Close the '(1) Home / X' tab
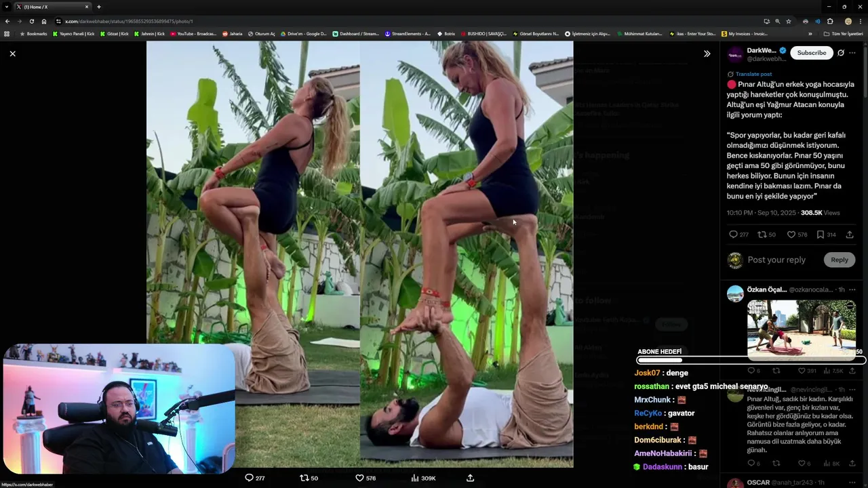Image resolution: width=868 pixels, height=488 pixels. [x=87, y=7]
